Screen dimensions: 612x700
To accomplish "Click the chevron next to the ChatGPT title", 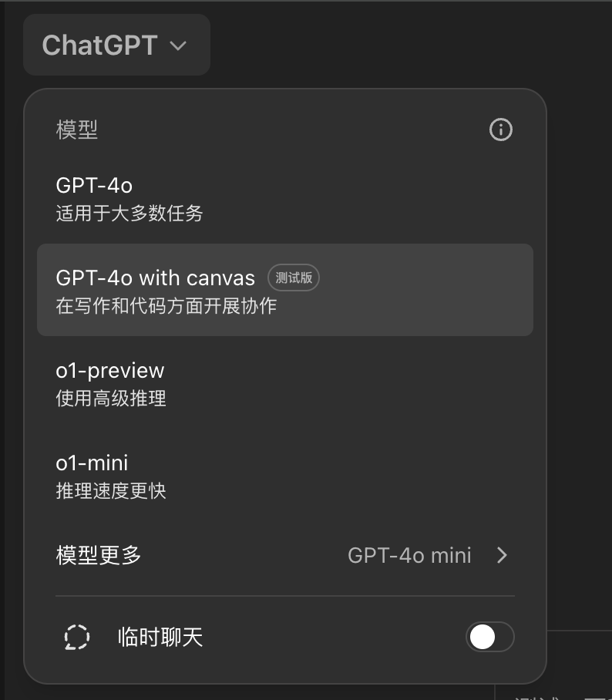I will (178, 45).
